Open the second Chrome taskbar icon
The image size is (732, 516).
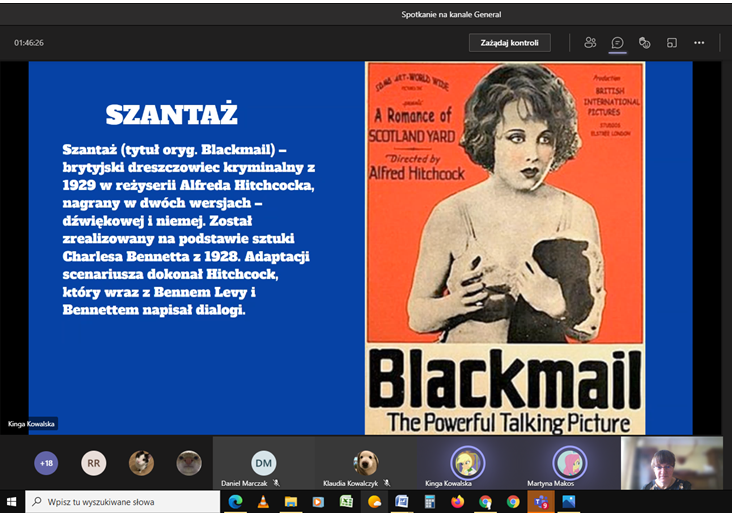[513, 502]
